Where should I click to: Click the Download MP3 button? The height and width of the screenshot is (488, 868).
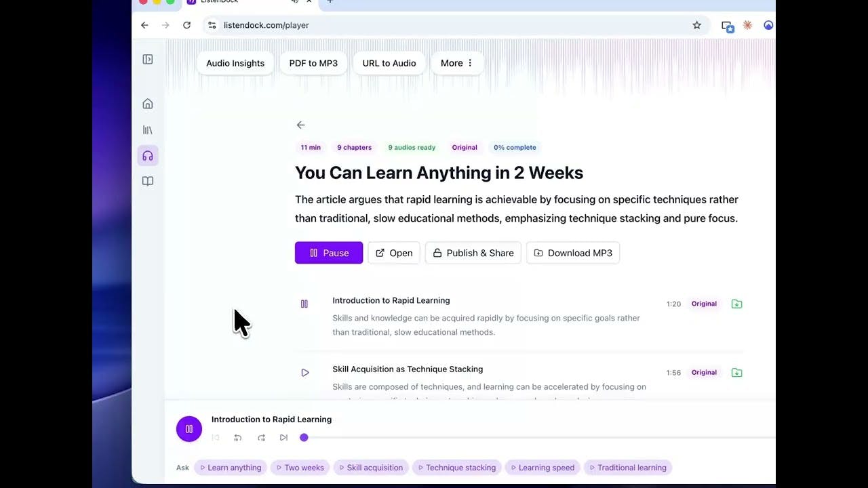[x=573, y=253]
